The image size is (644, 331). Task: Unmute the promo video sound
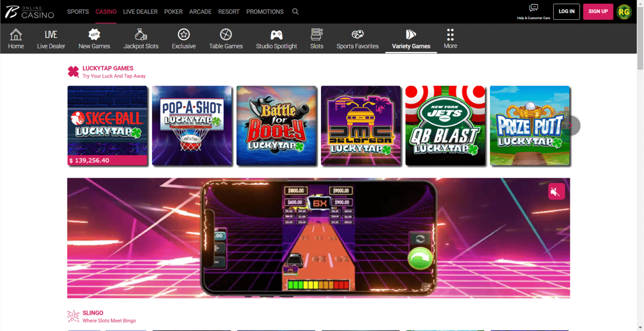557,191
